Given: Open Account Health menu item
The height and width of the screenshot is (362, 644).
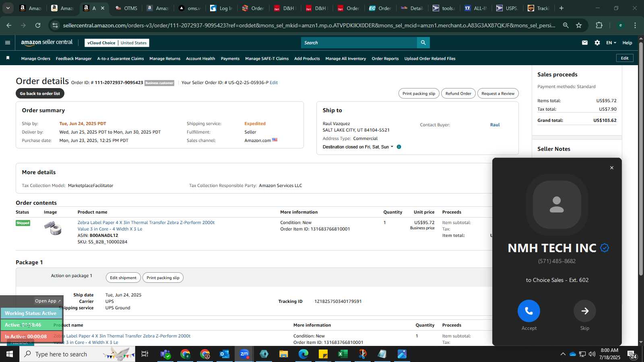Looking at the screenshot, I should pyautogui.click(x=200, y=59).
